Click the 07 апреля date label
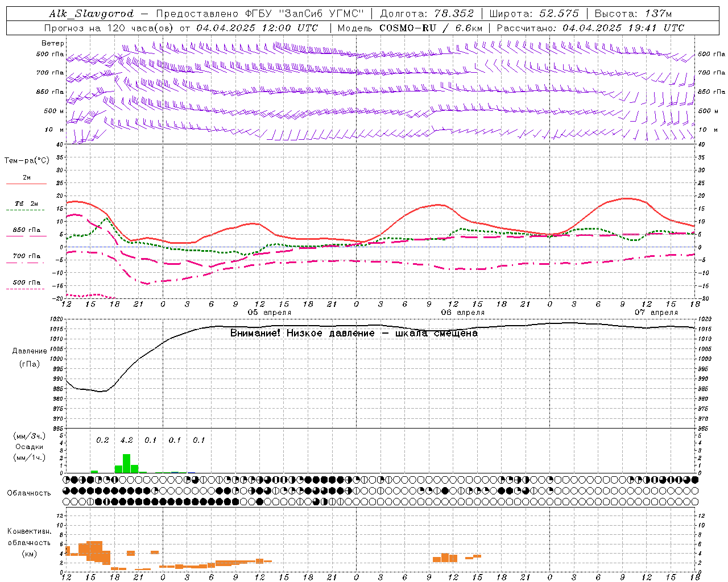This screenshot has height=582, width=728. [x=656, y=313]
